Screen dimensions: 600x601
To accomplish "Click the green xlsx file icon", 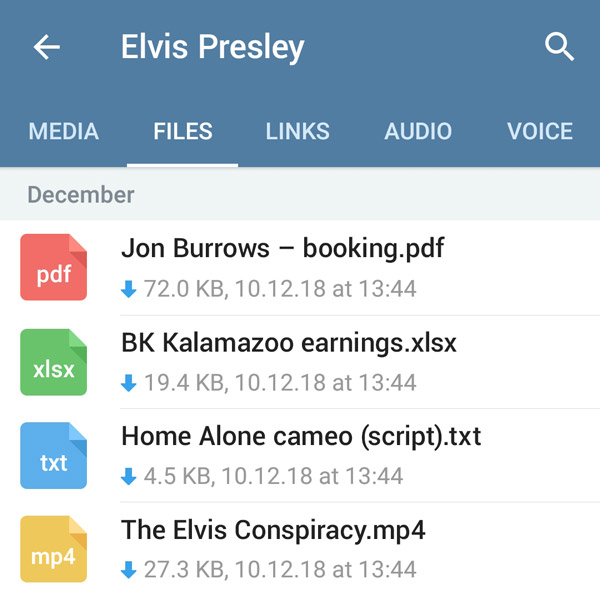I will 53,361.
